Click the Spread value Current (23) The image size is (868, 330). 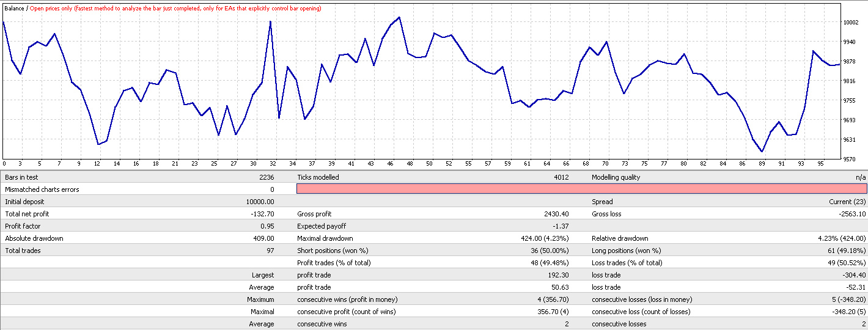pos(847,202)
